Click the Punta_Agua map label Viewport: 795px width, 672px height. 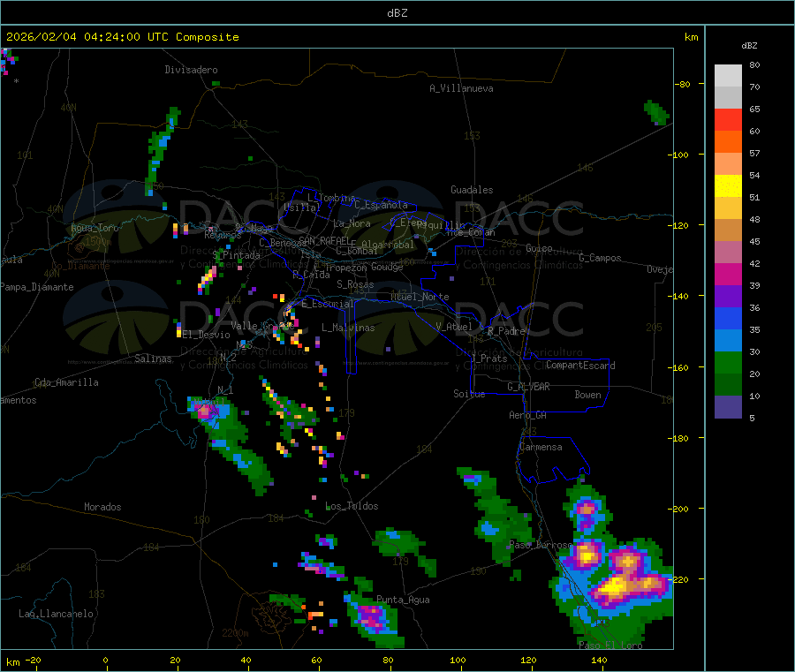[x=403, y=600]
